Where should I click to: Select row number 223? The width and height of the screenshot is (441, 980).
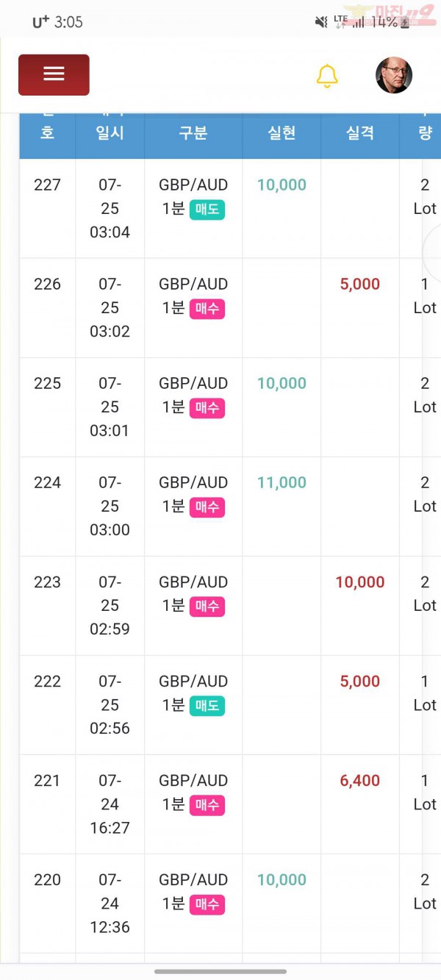pos(47,582)
